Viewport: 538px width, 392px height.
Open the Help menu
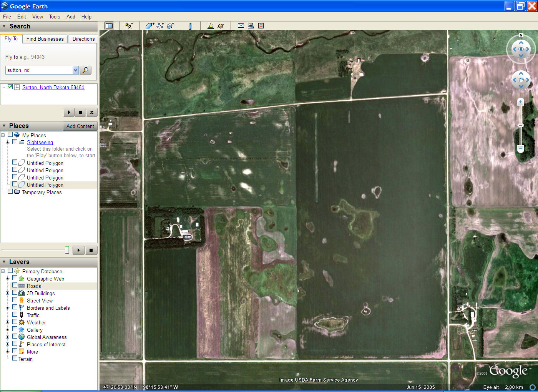coord(86,17)
